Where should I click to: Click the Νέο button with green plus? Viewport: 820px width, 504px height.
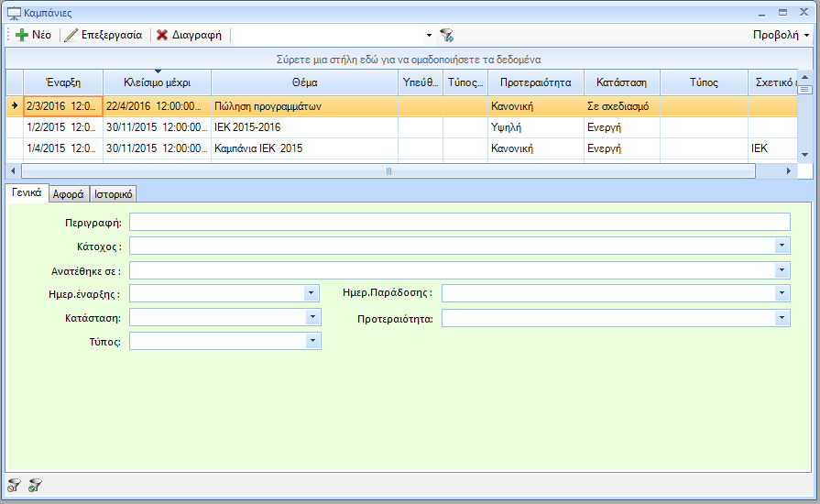coord(34,35)
